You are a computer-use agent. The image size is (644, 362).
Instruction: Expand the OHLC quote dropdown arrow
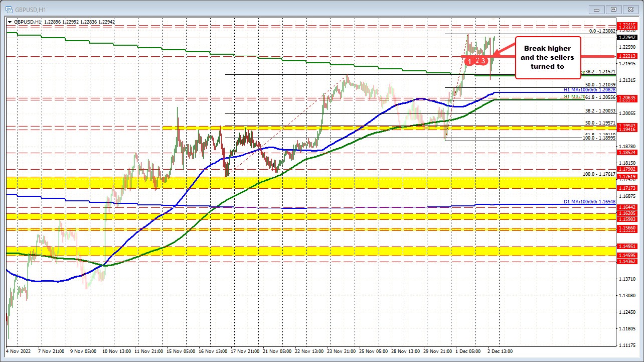point(10,22)
